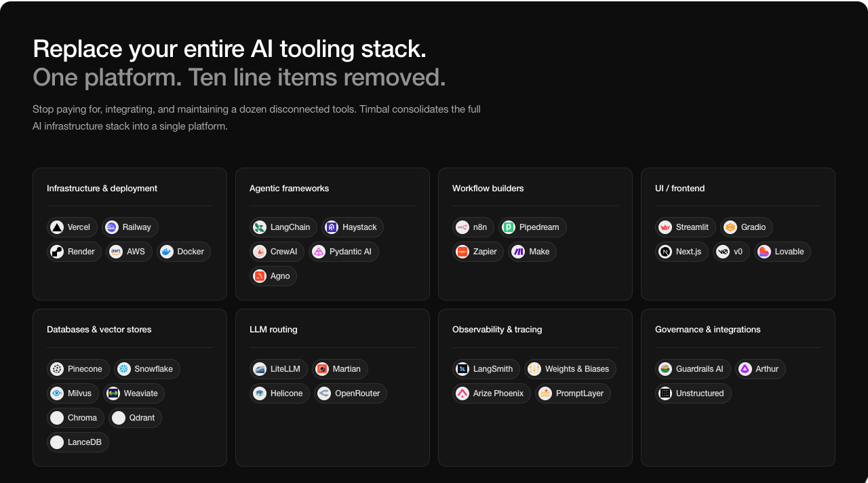Select the "OpenRouter" label text
Screen dimensions: 868x483
pos(357,393)
